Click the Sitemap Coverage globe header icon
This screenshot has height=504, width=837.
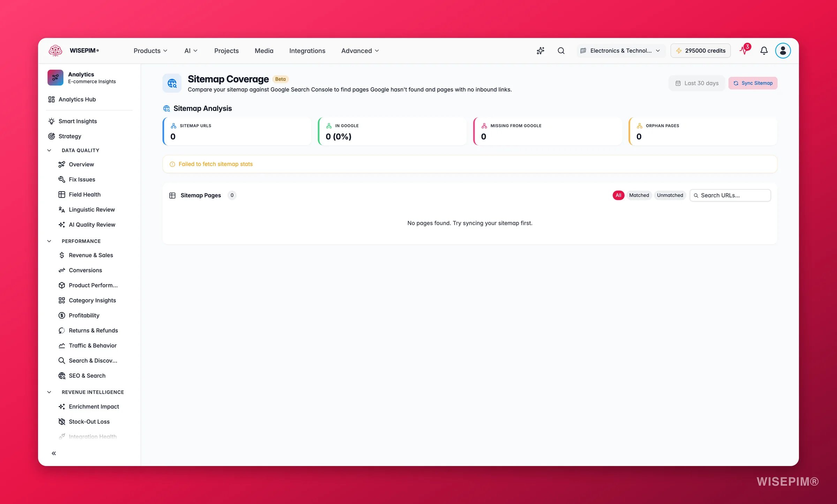tap(172, 83)
